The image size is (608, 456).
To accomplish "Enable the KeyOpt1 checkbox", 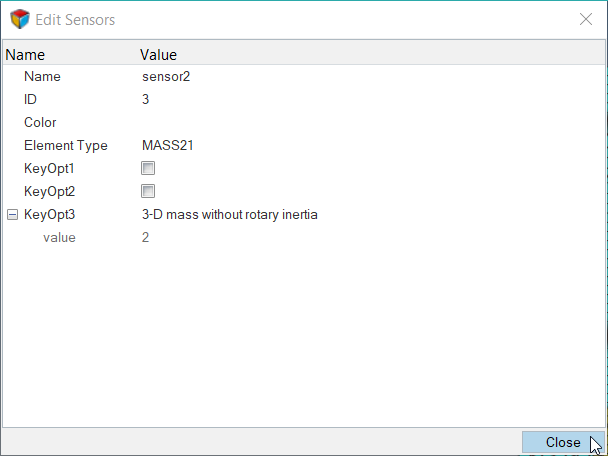I will click(x=148, y=169).
